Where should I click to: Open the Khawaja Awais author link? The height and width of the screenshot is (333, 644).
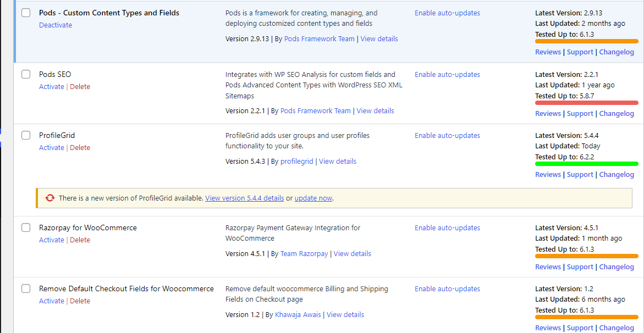point(298,315)
